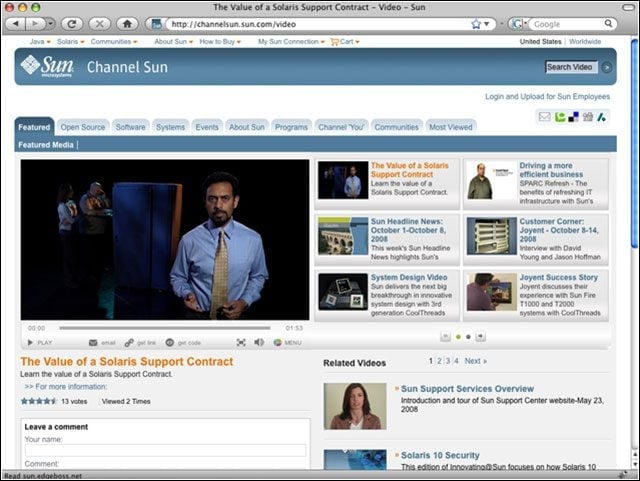
Task: Click the site identity icon beside URL
Action: coord(156,24)
